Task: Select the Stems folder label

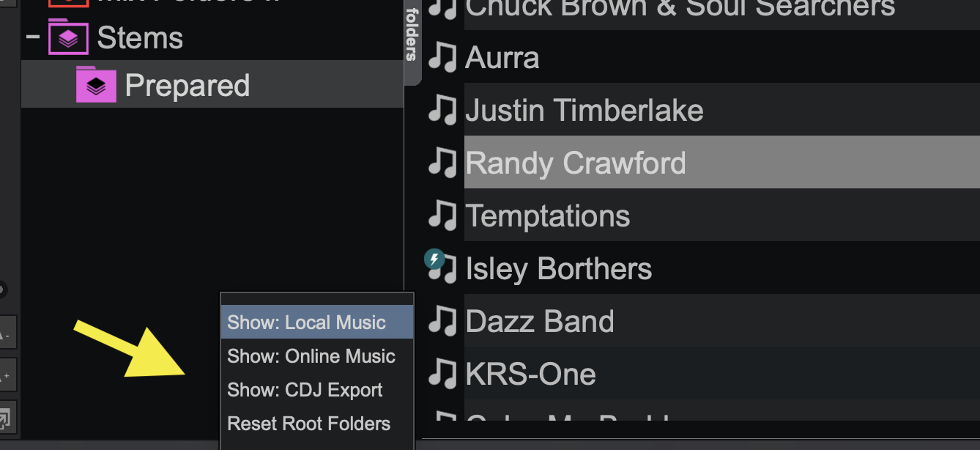Action: coord(140,38)
